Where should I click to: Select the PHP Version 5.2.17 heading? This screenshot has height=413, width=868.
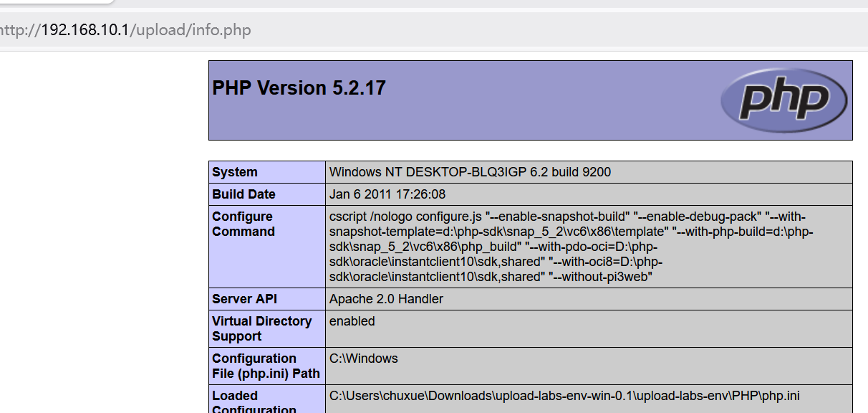pyautogui.click(x=299, y=88)
